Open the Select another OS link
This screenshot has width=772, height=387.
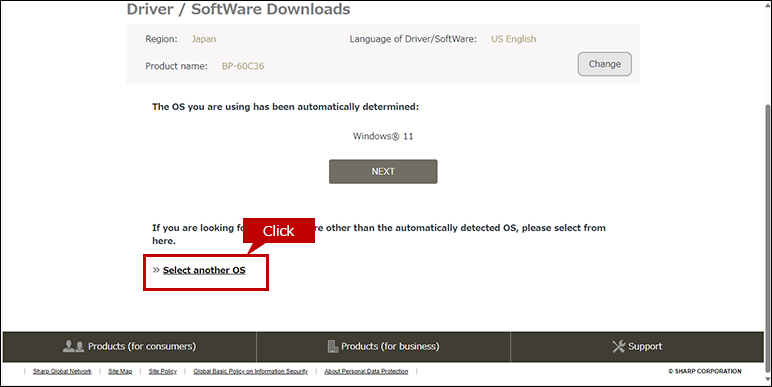(x=204, y=270)
